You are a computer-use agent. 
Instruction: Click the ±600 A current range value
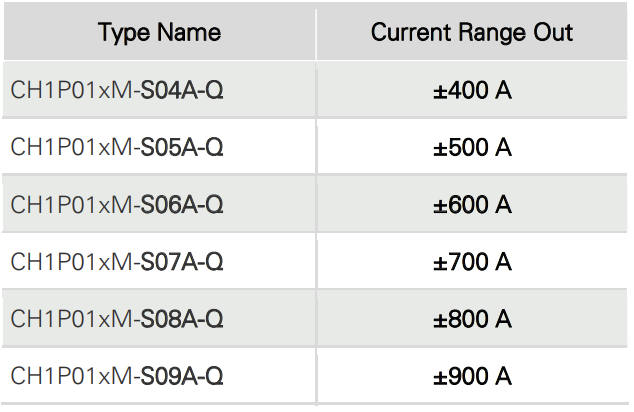(472, 204)
